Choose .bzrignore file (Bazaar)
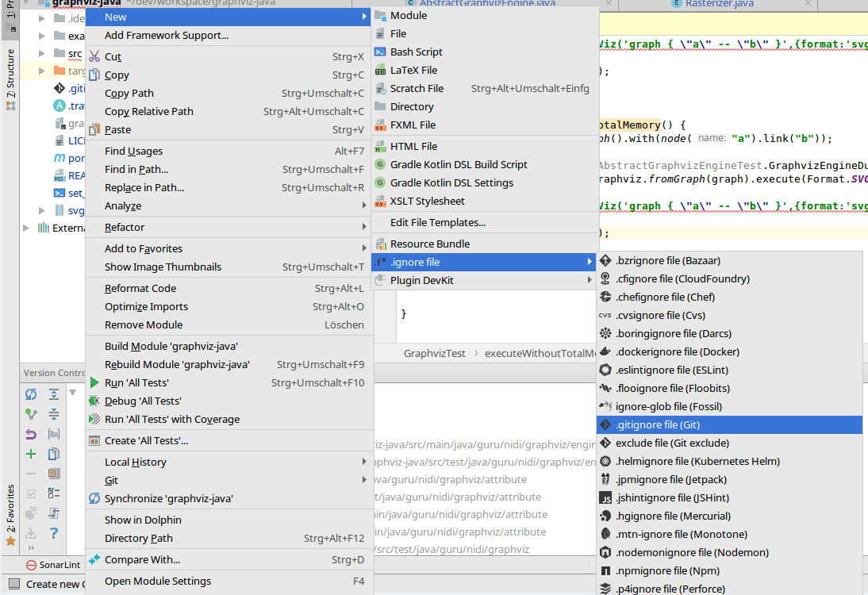The image size is (868, 595). click(729, 260)
